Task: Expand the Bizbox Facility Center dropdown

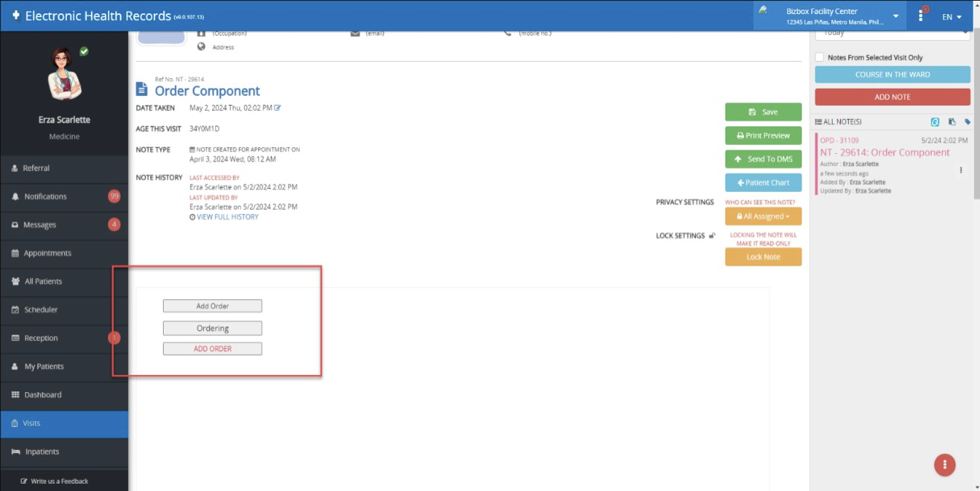Action: (895, 16)
